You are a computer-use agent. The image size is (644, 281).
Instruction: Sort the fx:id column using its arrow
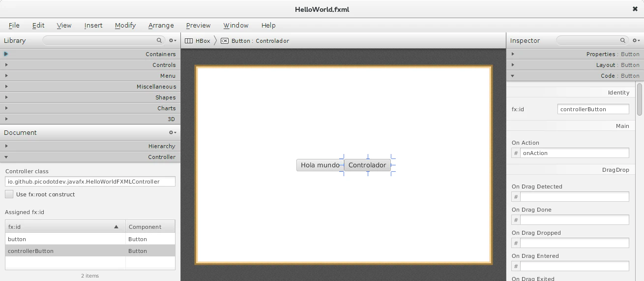[x=116, y=227]
